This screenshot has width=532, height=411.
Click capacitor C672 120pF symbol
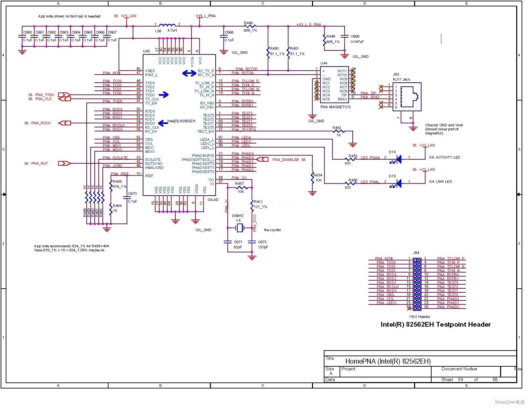(x=252, y=242)
